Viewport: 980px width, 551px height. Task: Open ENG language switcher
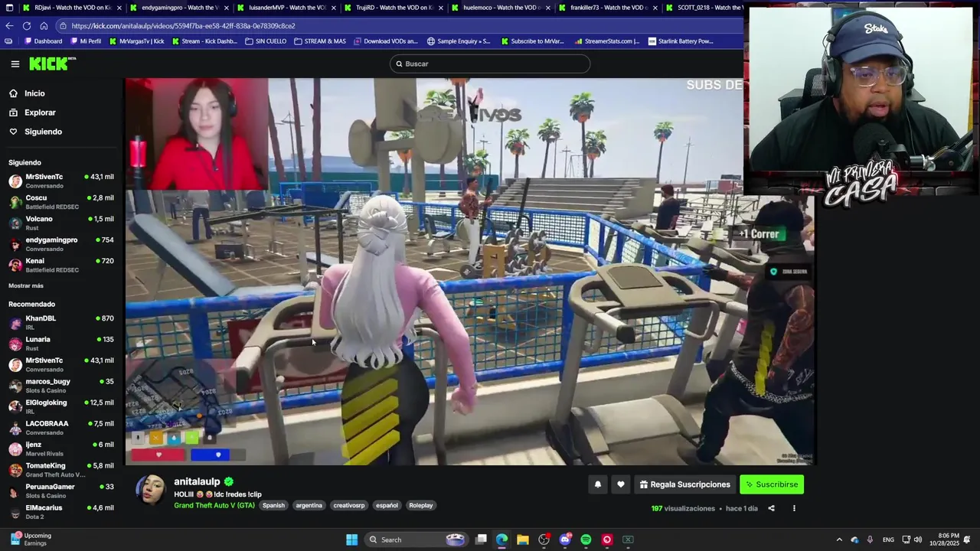pos(888,540)
